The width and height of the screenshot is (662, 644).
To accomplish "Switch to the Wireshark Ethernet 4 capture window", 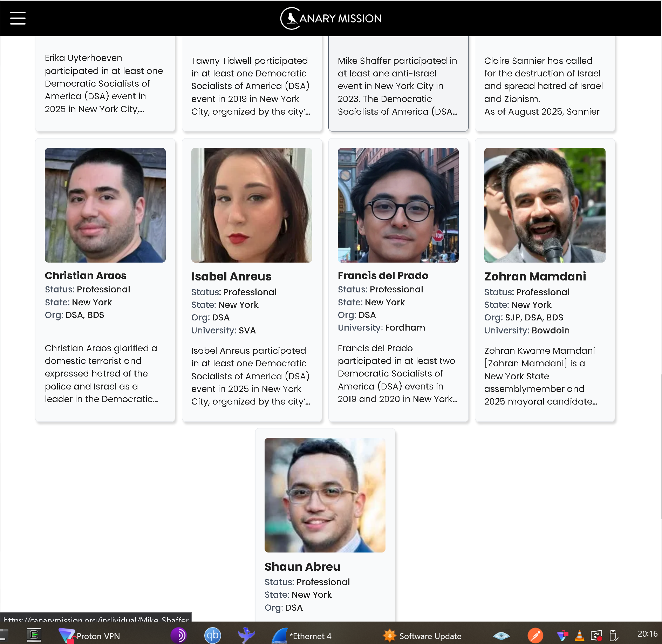I will [302, 636].
